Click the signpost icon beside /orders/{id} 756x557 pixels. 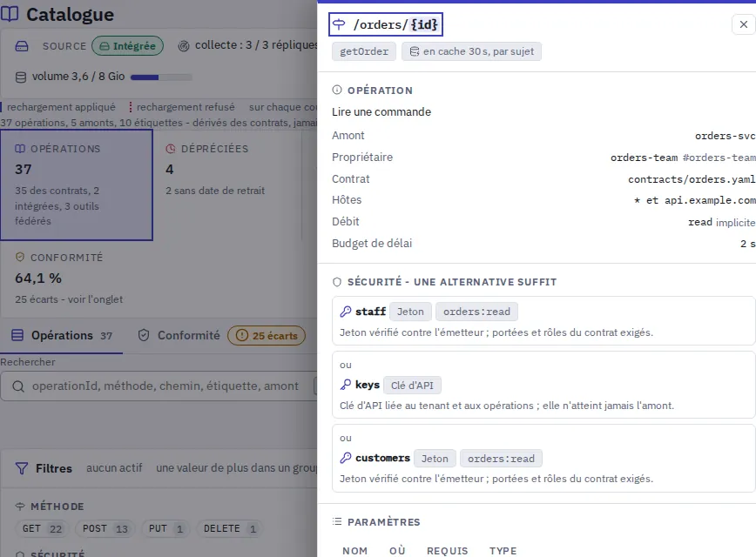click(x=339, y=24)
